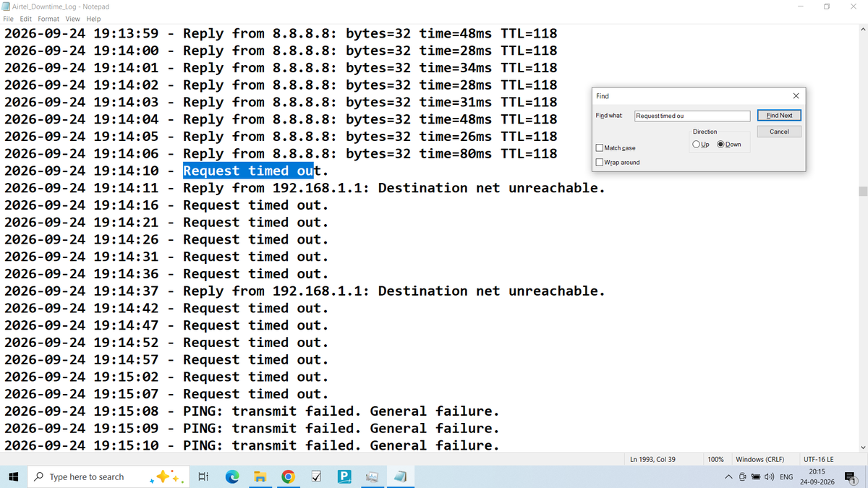868x488 pixels.
Task: Click the 100% zoom status entry
Action: 715,459
